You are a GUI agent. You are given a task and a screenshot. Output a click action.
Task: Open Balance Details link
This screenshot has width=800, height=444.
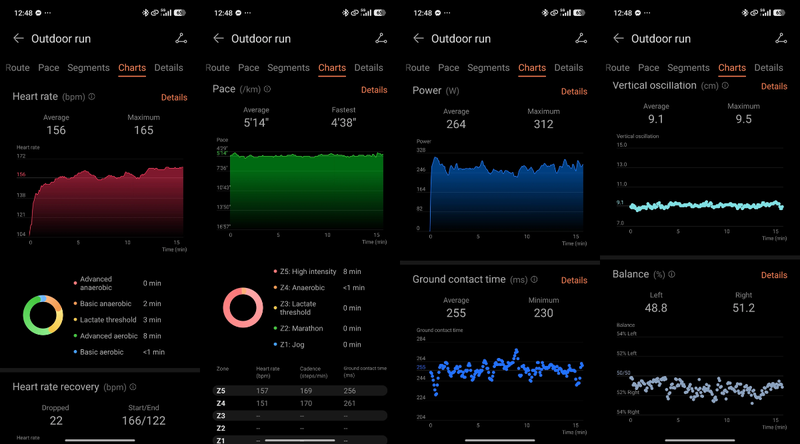[x=774, y=275]
